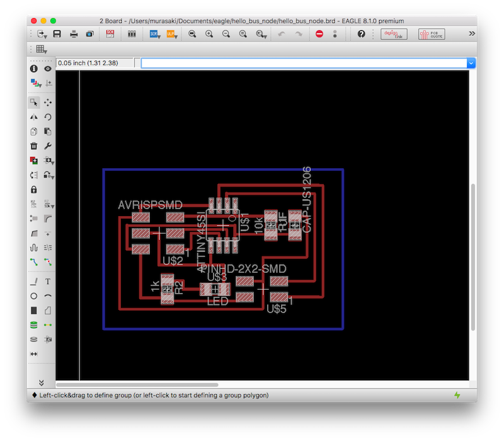Screen dimensions: 504x441
Task: Select the Info tool
Action: point(34,69)
